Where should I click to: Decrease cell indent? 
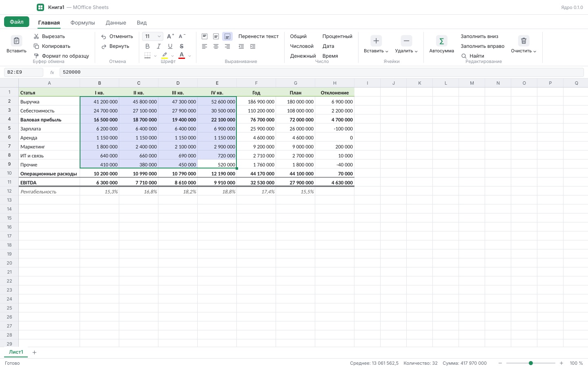tap(241, 46)
